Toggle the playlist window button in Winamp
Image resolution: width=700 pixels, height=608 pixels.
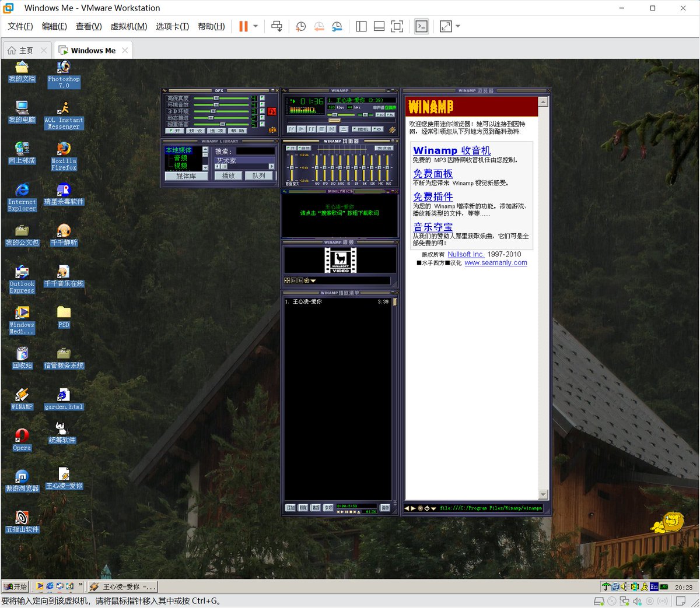click(390, 115)
